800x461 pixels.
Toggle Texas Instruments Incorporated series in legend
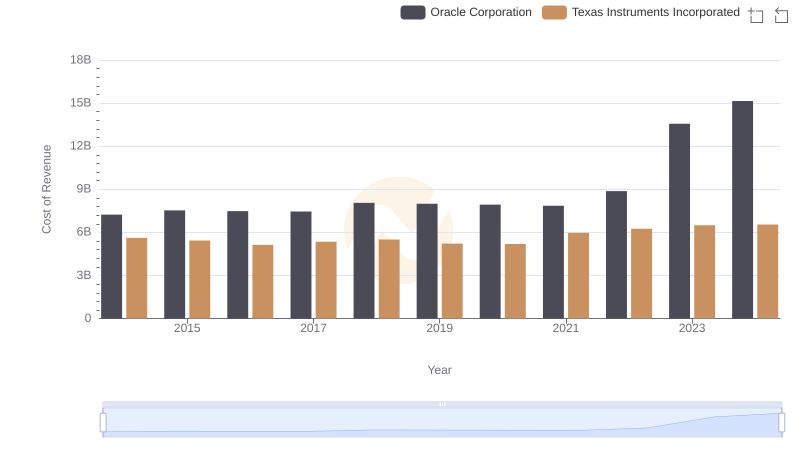click(641, 12)
